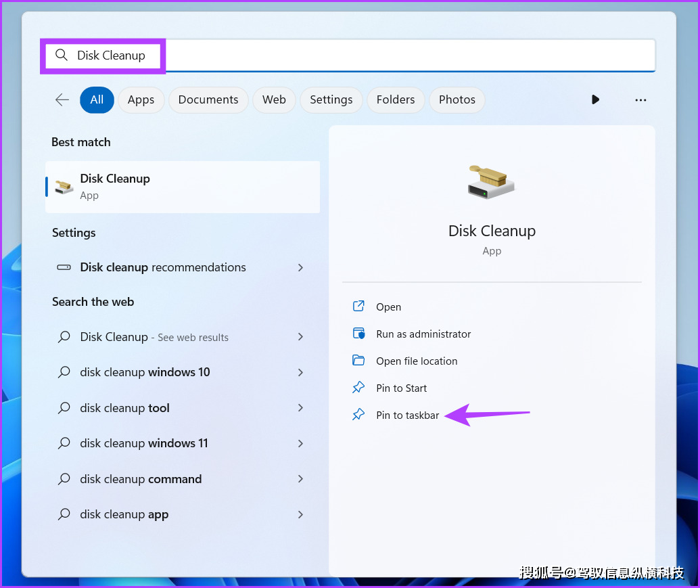Switch to the Apps filter tab
700x588 pixels.
[141, 99]
